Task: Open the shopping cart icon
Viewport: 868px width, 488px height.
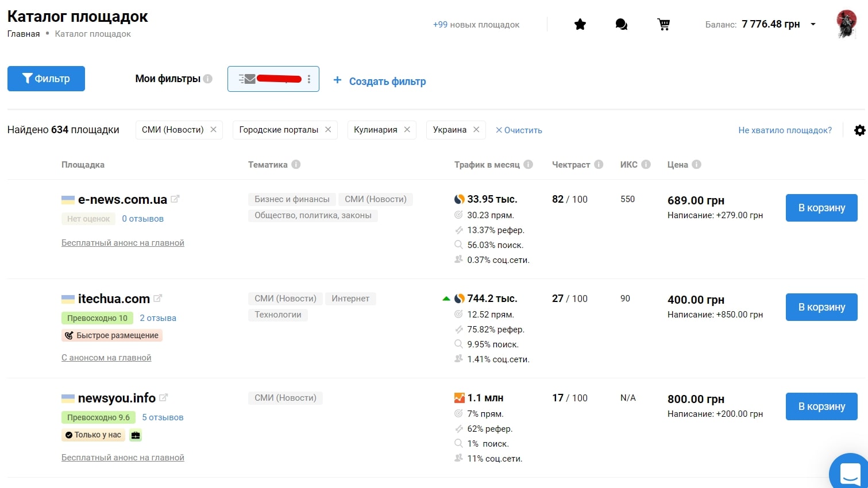Action: (x=663, y=24)
